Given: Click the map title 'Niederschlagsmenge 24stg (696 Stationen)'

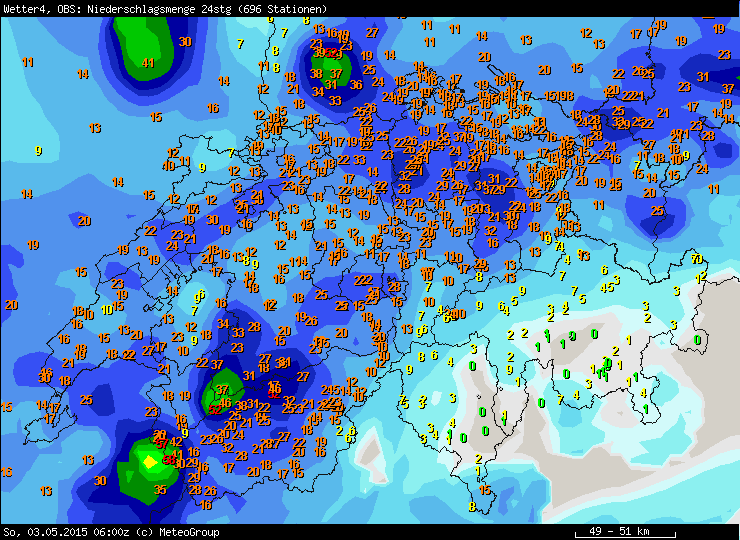Looking at the screenshot, I should pos(207,9).
